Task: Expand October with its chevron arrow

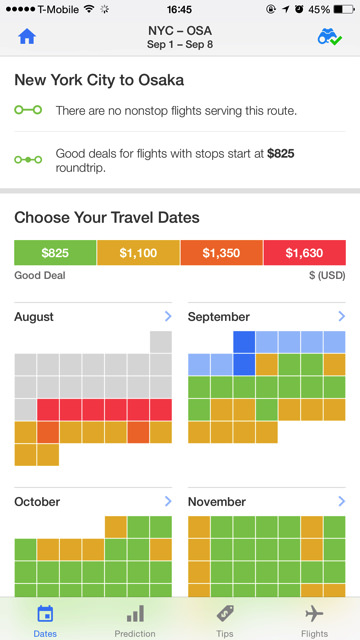Action: pos(168,501)
